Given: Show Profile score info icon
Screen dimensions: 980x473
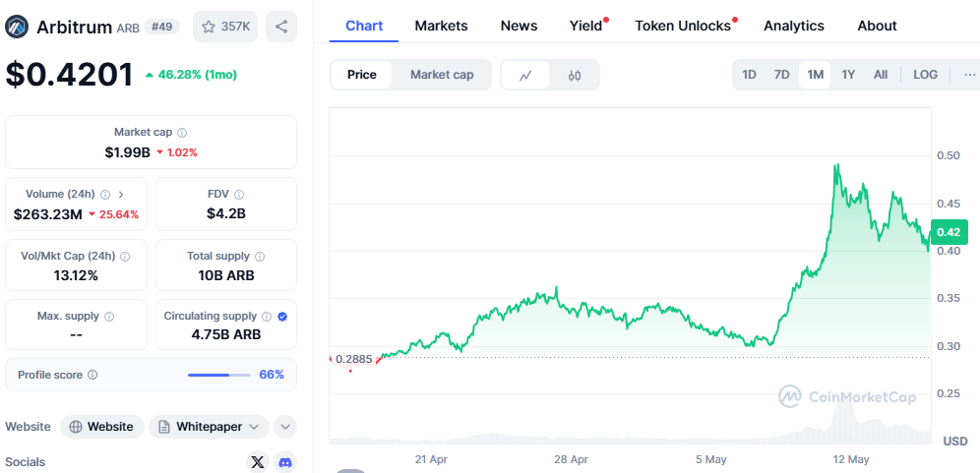Looking at the screenshot, I should [x=92, y=375].
